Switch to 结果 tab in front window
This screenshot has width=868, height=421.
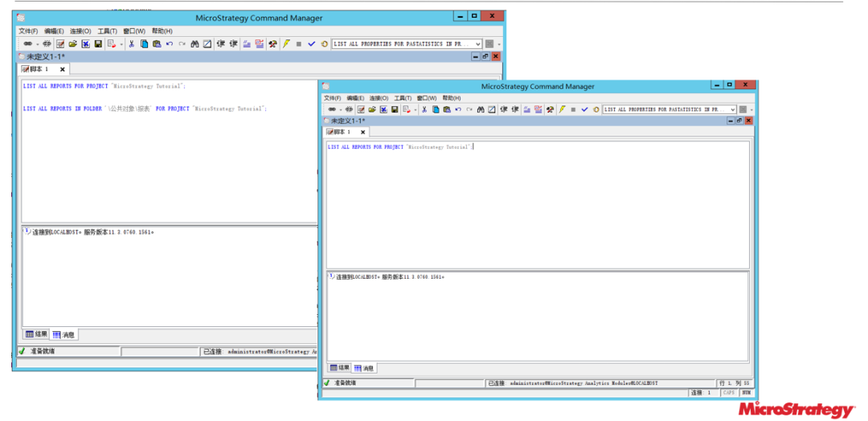coord(340,367)
